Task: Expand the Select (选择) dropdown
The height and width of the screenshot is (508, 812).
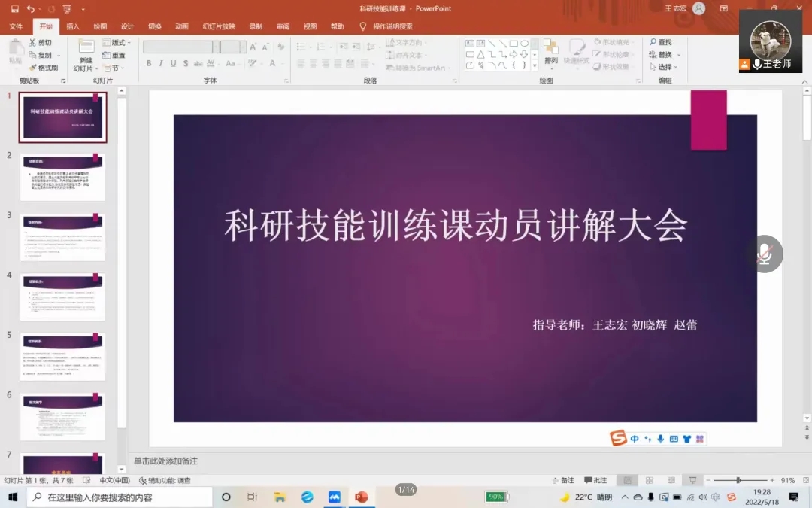Action: [x=665, y=68]
